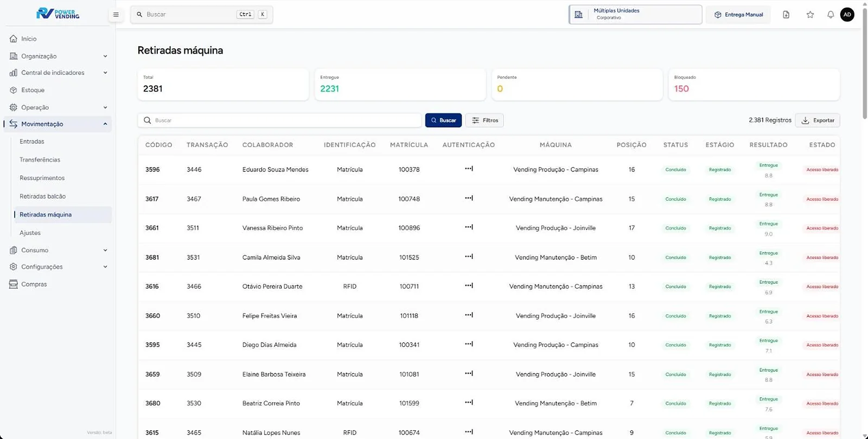Click the Power Vending logo
The height and width of the screenshot is (439, 868).
[58, 14]
